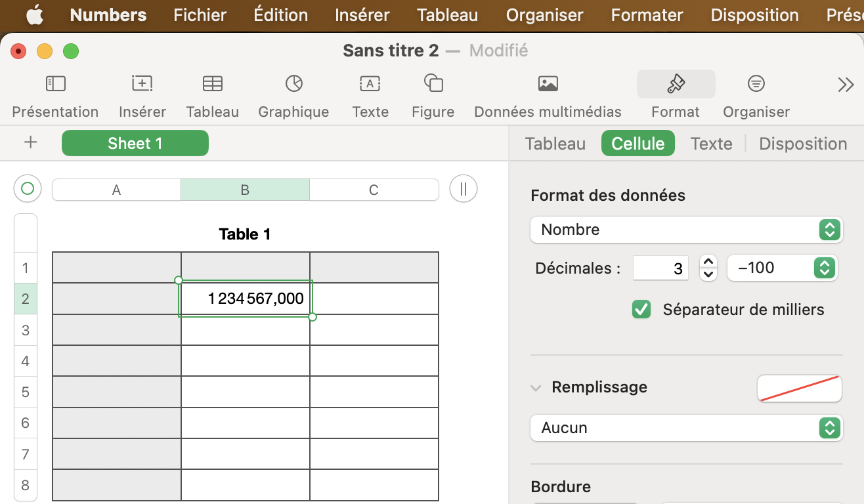864x504 pixels.
Task: Select the Sheet 1 tab
Action: (135, 143)
